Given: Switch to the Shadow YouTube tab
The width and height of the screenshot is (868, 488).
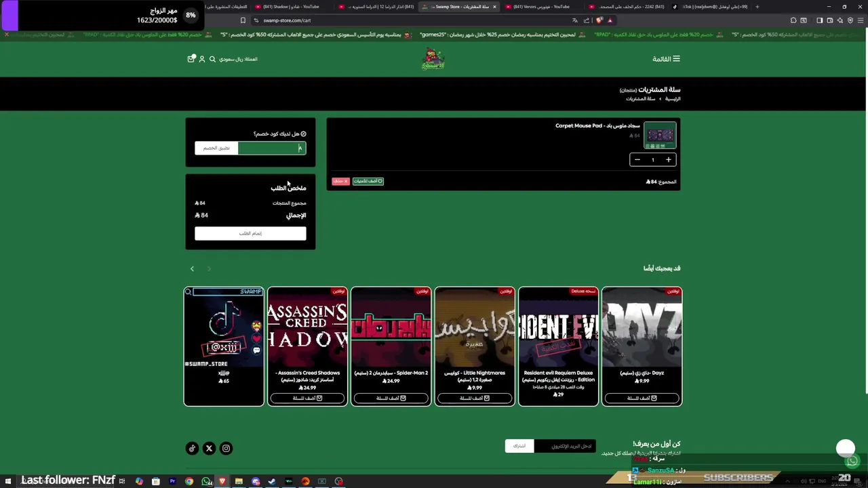Looking at the screenshot, I should coord(291,7).
